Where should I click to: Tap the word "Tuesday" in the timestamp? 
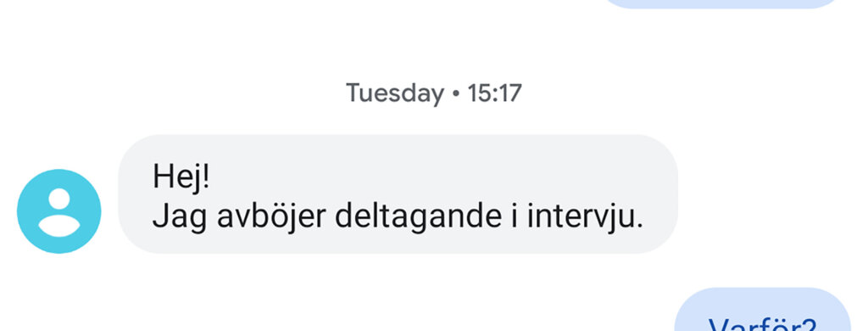[x=395, y=93]
